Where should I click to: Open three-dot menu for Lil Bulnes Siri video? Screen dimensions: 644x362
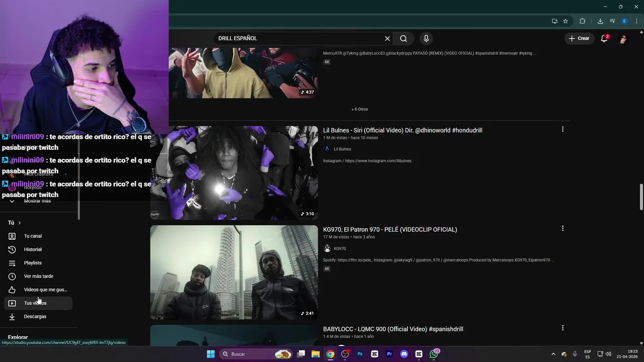click(x=562, y=129)
